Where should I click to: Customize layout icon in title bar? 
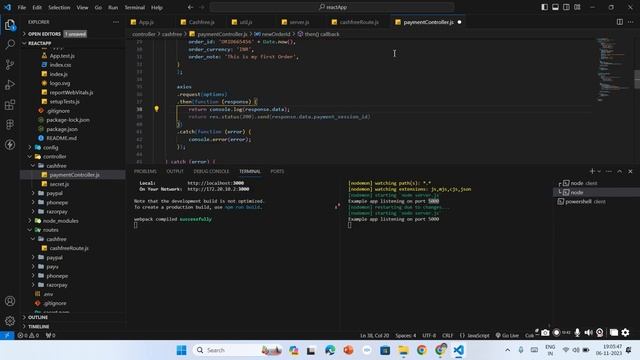(x=577, y=7)
